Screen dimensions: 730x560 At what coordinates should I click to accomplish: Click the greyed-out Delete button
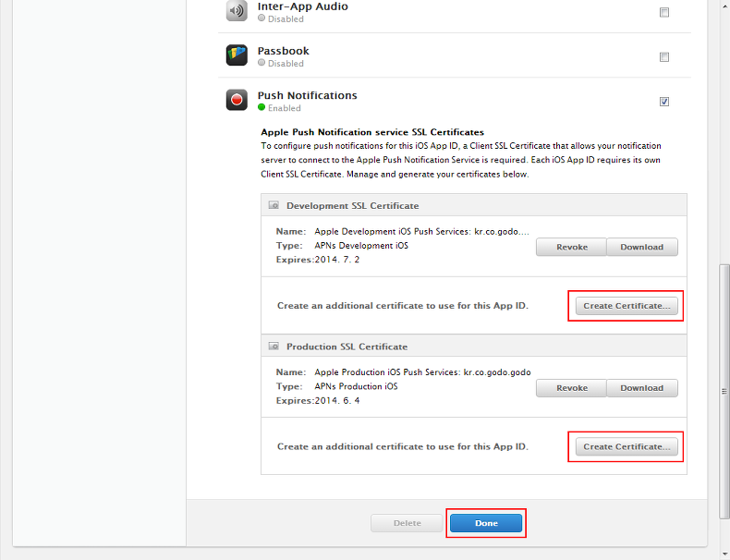pyautogui.click(x=407, y=523)
